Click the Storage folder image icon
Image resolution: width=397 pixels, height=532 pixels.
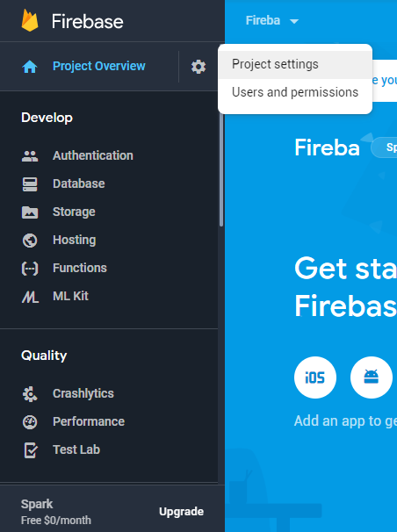30,212
